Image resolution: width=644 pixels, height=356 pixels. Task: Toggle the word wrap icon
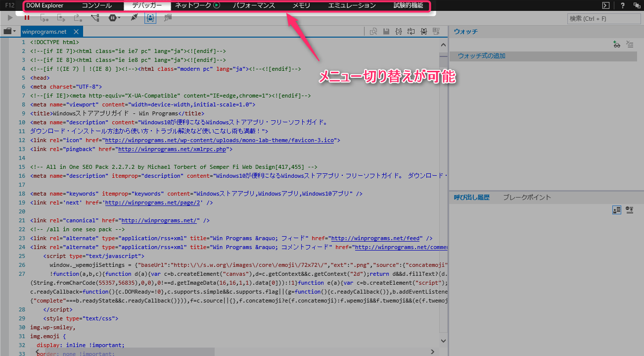coord(411,31)
